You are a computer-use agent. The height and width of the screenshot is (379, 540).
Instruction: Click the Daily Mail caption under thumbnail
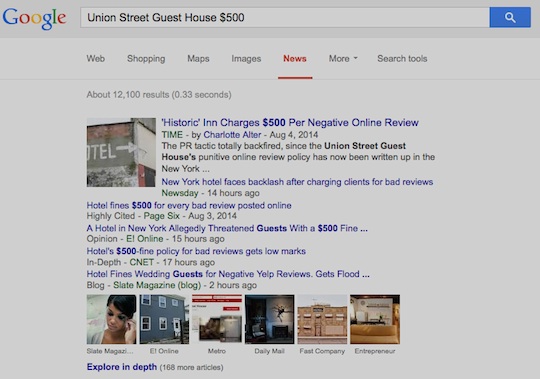(269, 351)
